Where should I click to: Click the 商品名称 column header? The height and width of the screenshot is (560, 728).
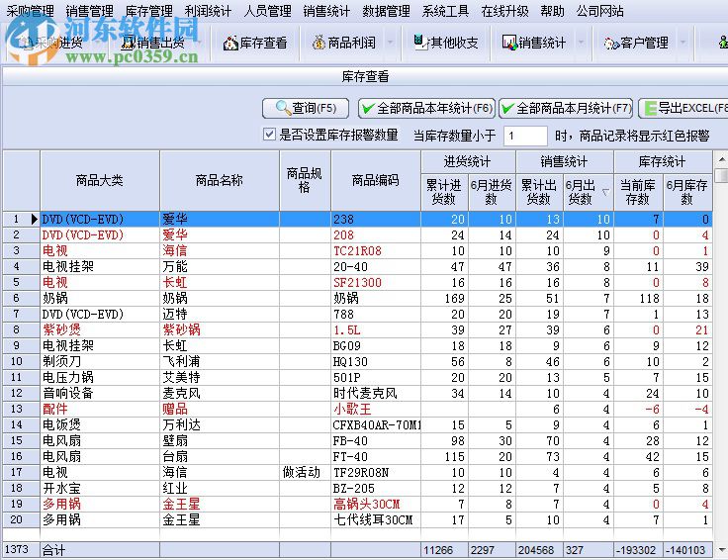tap(220, 181)
